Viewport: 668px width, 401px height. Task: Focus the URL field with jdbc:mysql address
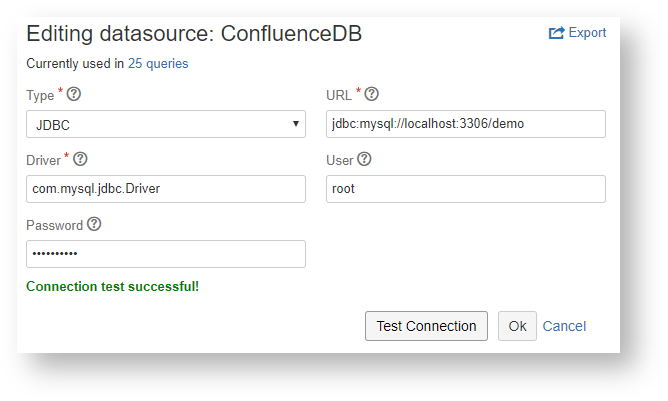coord(465,124)
